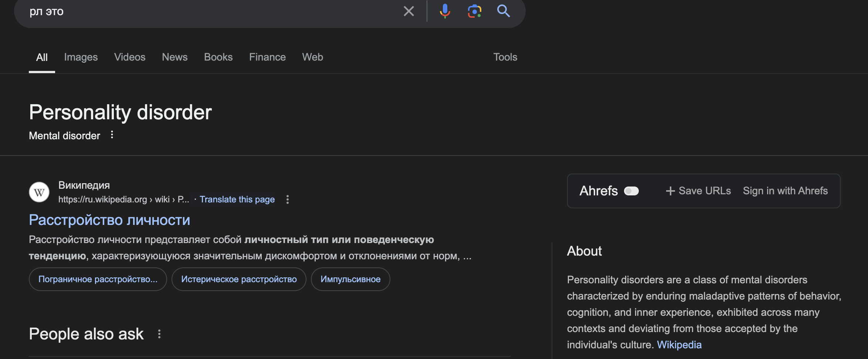The width and height of the screenshot is (868, 359).
Task: Clear the search query with the X icon
Action: pyautogui.click(x=409, y=11)
